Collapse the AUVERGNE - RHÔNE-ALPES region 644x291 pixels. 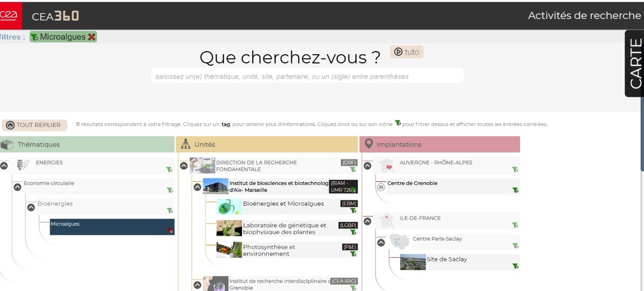pos(368,166)
